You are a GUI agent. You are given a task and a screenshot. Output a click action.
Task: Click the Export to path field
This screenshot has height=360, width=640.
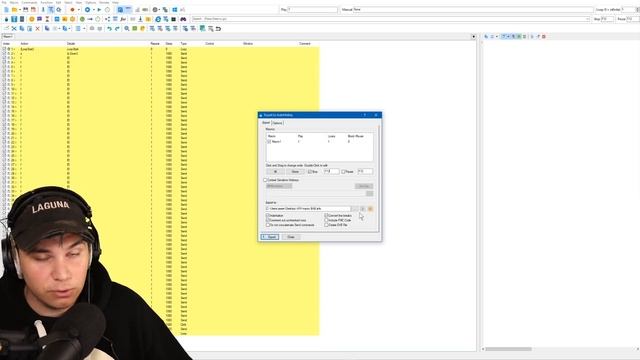pos(308,209)
